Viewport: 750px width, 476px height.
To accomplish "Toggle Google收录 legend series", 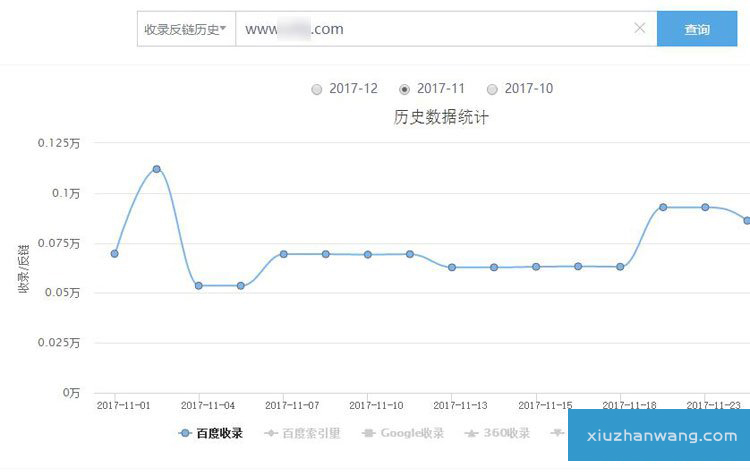I will click(x=403, y=433).
